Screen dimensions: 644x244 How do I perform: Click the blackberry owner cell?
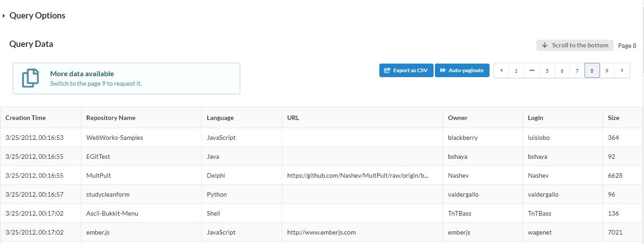click(483, 138)
